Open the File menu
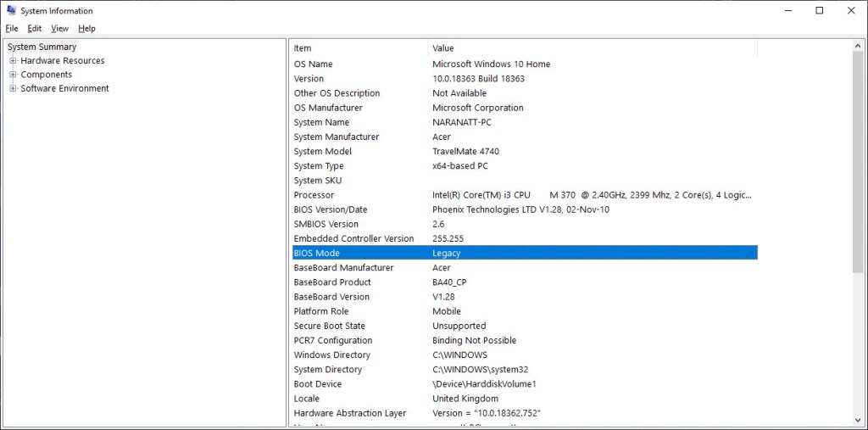 (12, 28)
